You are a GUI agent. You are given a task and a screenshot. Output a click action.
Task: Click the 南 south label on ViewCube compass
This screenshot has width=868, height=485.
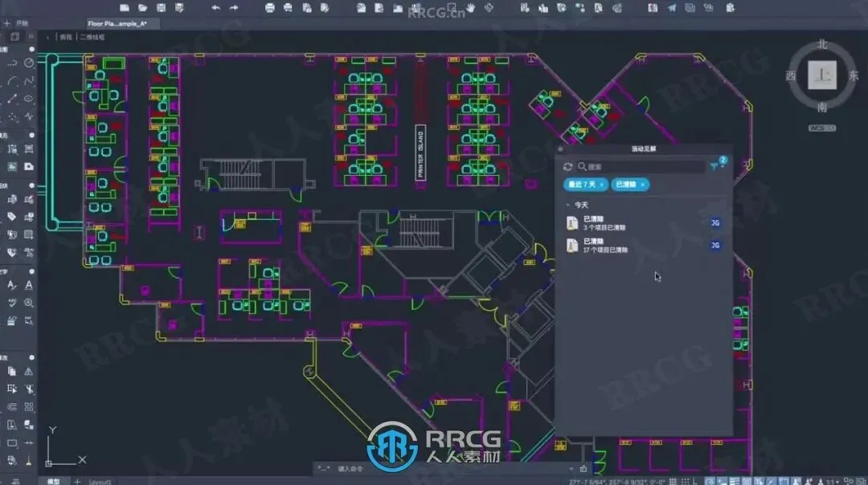click(x=822, y=107)
